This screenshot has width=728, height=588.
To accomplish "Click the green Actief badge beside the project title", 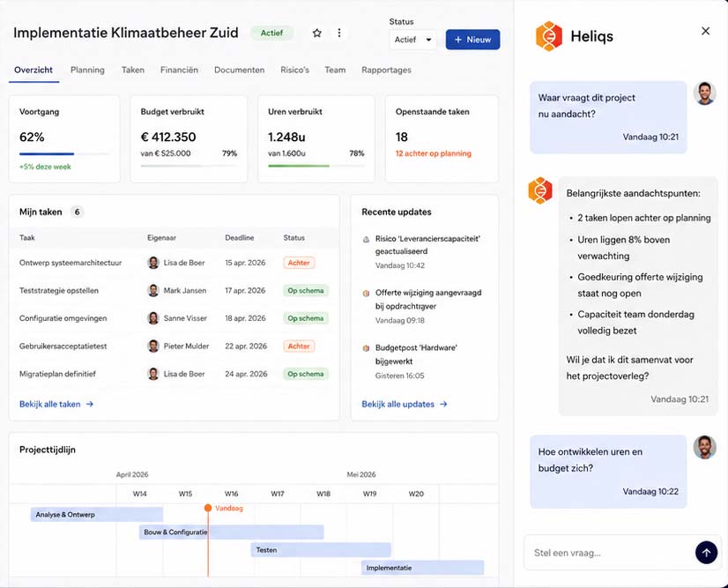I will tap(271, 33).
